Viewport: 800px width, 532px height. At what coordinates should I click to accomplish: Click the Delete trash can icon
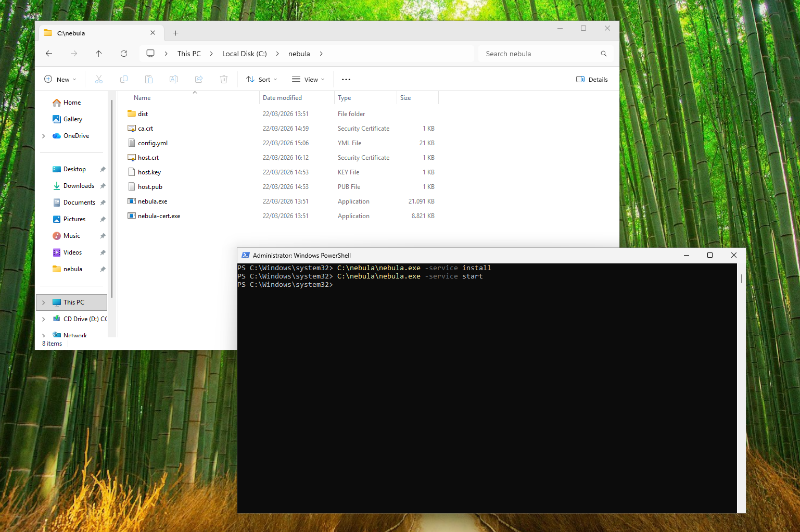pos(224,79)
